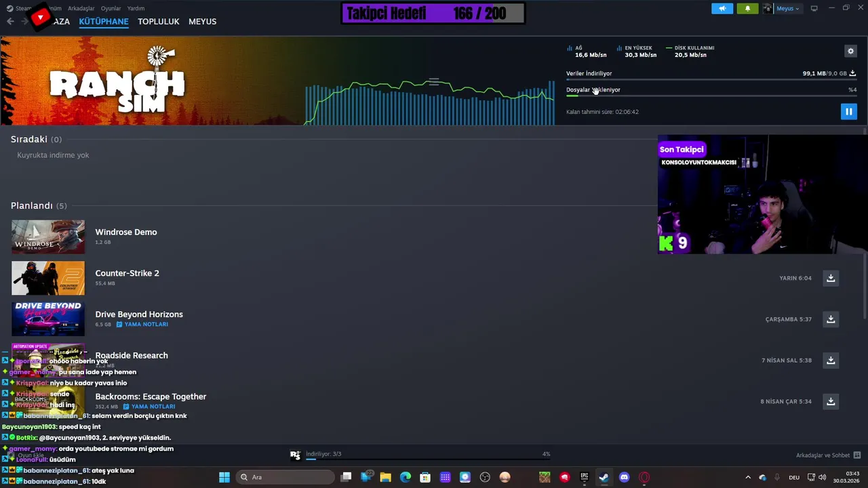Screen dimensions: 868x488
Task: Download Backrooms: Escape Together update now
Action: 831,401
